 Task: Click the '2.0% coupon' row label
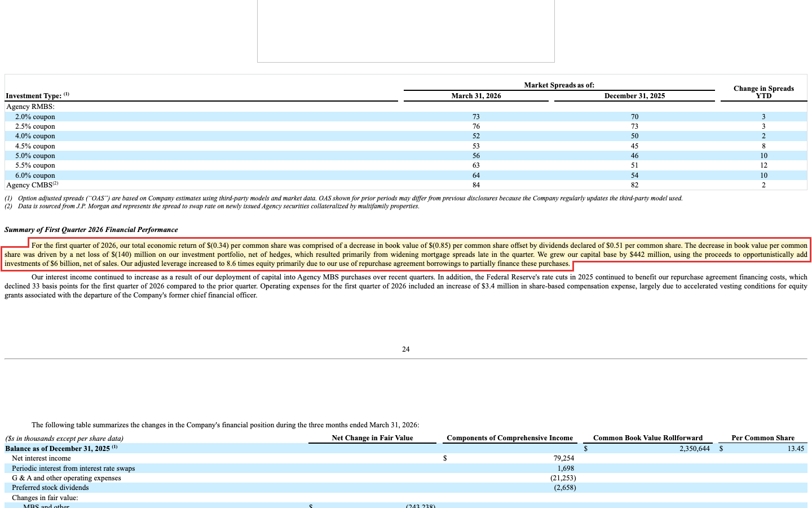tap(35, 117)
